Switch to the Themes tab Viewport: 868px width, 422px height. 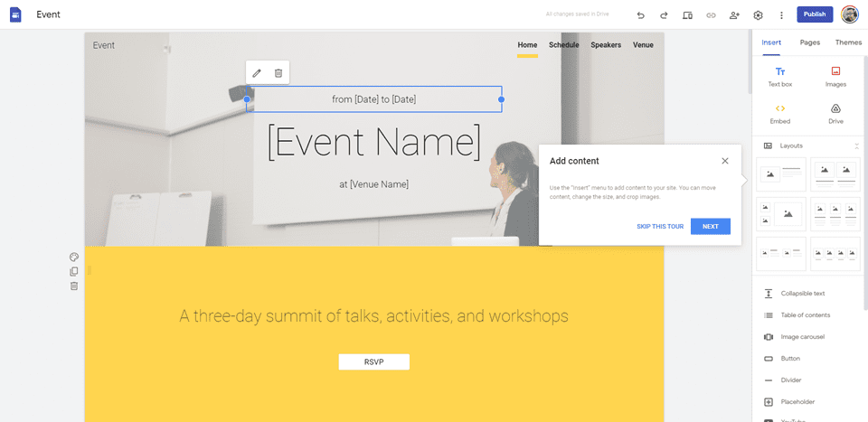tap(848, 42)
